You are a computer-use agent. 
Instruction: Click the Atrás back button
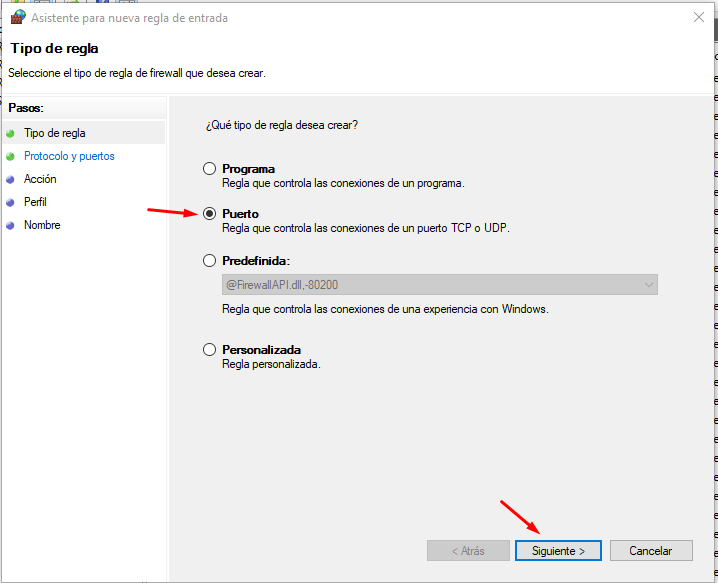(468, 551)
